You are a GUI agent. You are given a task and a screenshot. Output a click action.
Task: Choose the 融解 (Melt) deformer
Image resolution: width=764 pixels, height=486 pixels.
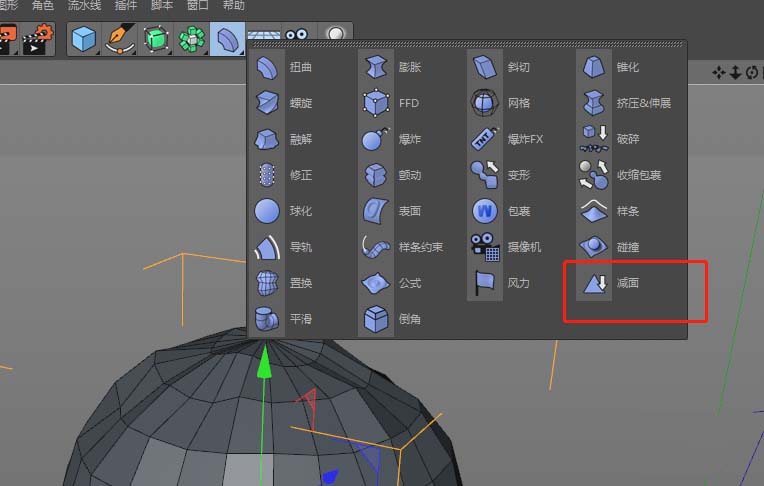(x=284, y=139)
